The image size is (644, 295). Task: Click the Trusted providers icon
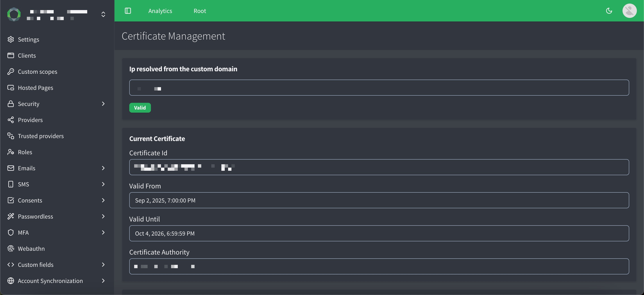coord(11,136)
